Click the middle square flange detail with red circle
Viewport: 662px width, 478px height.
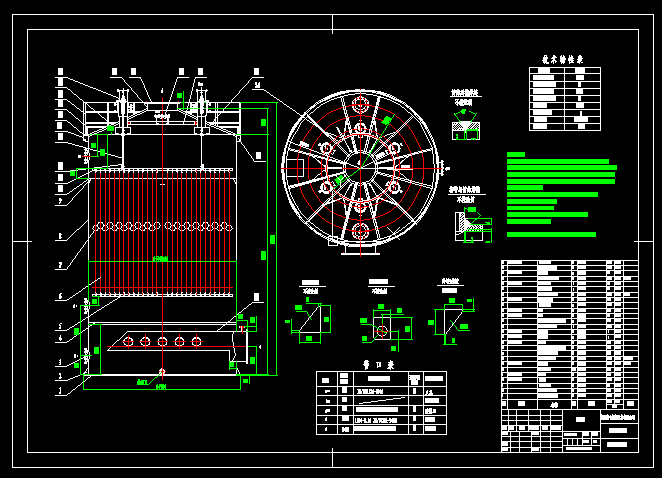[381, 325]
